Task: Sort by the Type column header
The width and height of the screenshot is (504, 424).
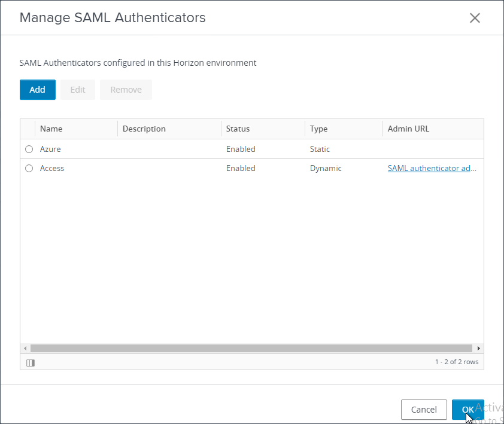Action: click(x=318, y=129)
